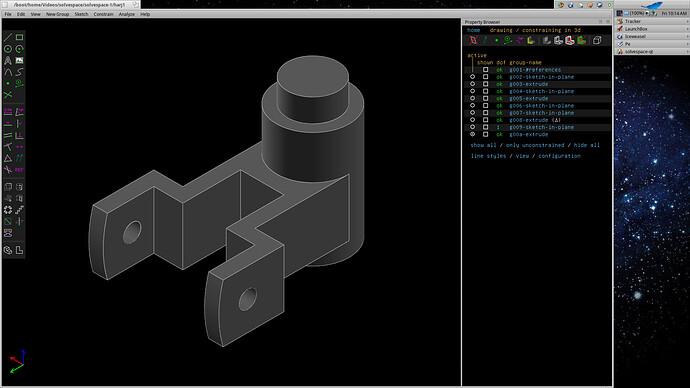Screen dimensions: 690x388
Task: Activate the text (A) sketch tool
Action: pos(8,60)
